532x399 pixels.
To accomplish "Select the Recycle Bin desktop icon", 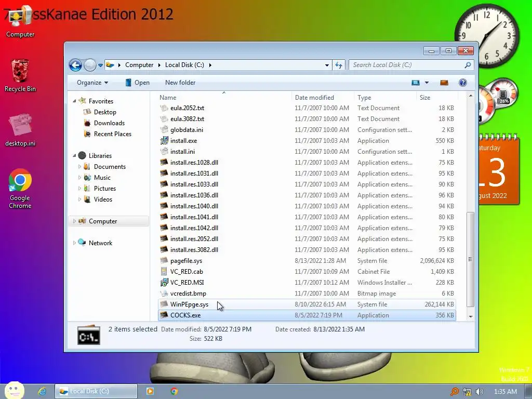I will [20, 75].
